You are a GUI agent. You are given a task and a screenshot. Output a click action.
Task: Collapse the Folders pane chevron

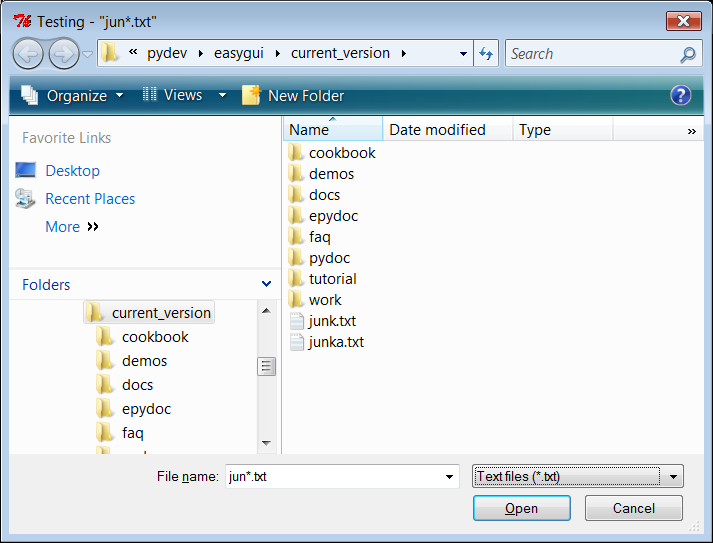[266, 285]
